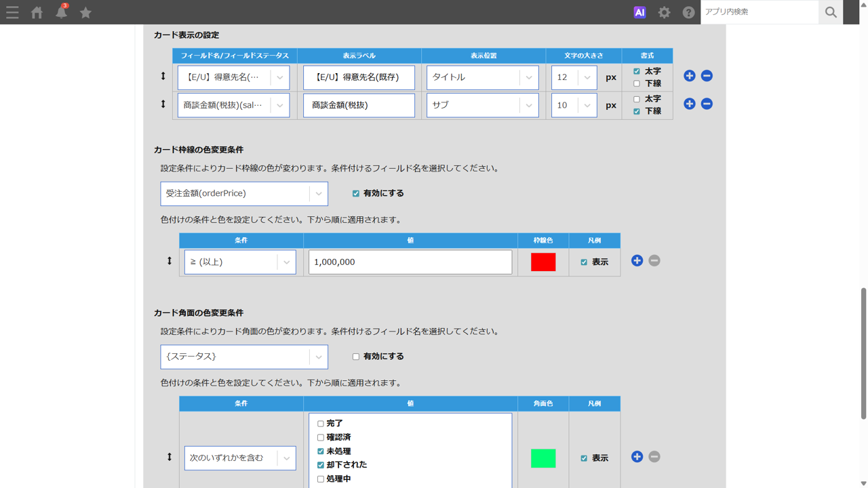The width and height of the screenshot is (868, 488).
Task: Toggle 表示 legend for border color row
Action: click(584, 262)
